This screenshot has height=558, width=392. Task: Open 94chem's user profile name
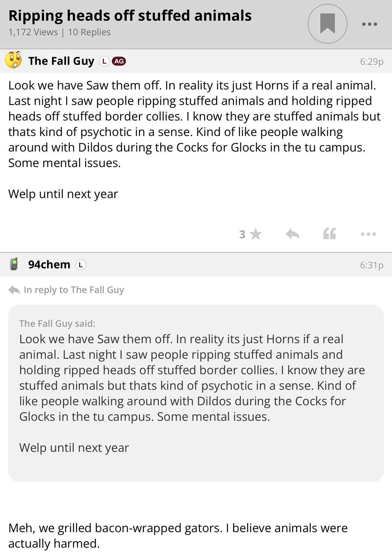coord(49,265)
